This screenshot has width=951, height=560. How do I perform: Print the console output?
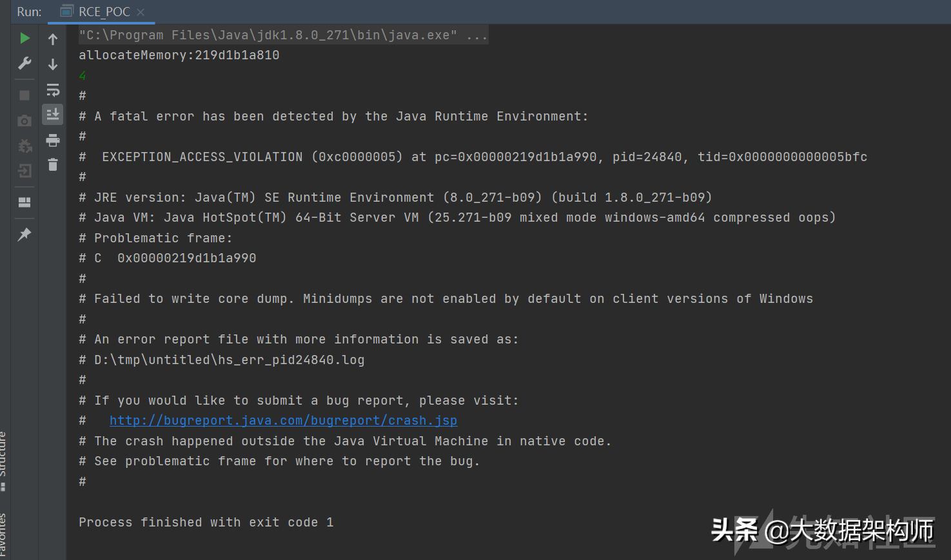53,140
